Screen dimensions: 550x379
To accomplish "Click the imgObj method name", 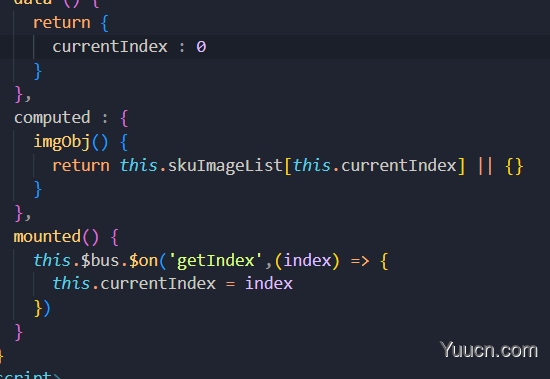I will 62,142.
